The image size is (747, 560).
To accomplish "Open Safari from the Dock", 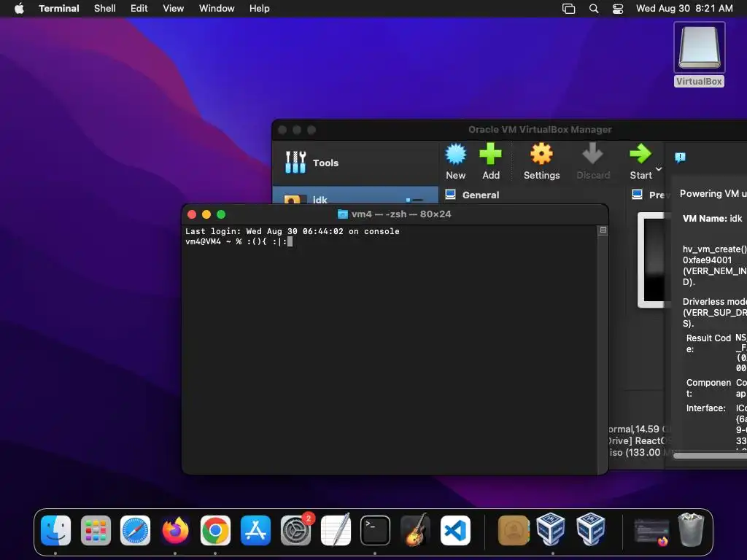I will click(x=135, y=531).
